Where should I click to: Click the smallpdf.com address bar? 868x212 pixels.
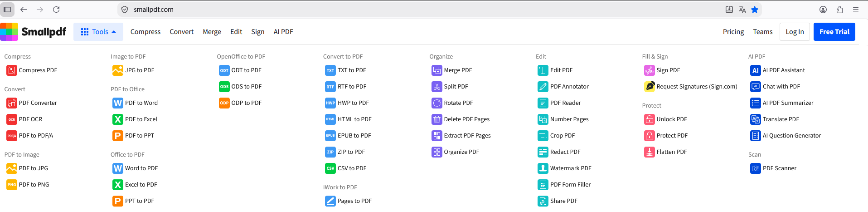[408, 10]
